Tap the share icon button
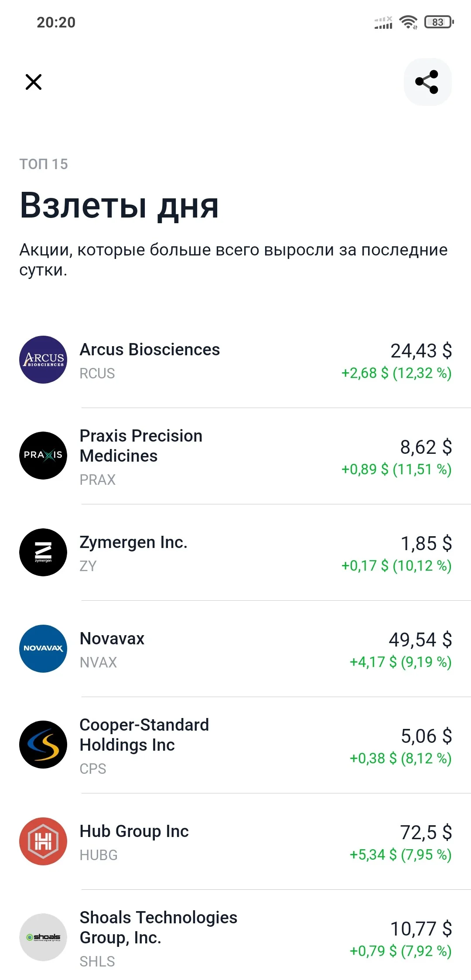471x980 pixels. pos(427,82)
